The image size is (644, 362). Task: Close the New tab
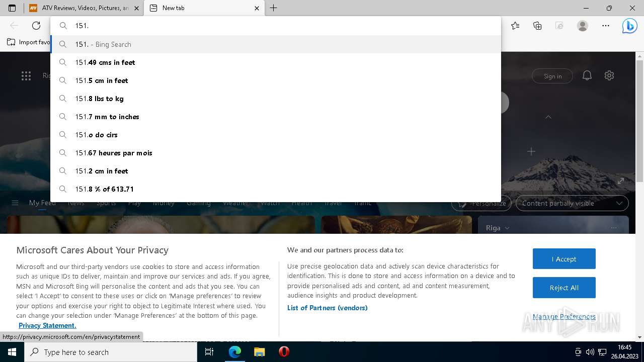(257, 8)
